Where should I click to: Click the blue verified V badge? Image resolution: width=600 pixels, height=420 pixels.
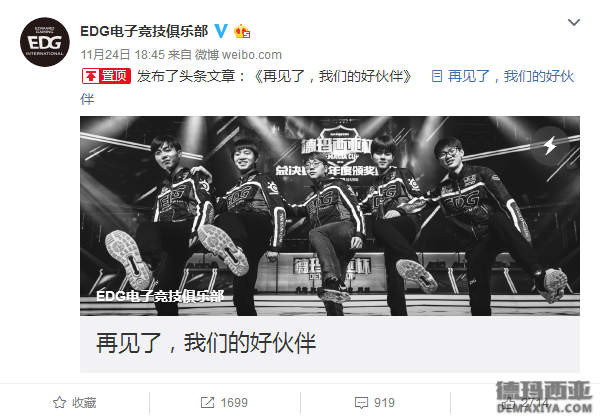(221, 31)
